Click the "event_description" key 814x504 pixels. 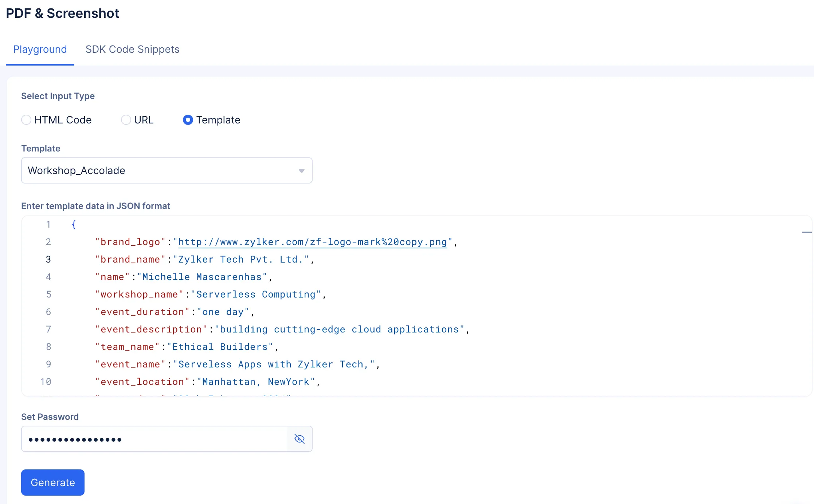(151, 329)
